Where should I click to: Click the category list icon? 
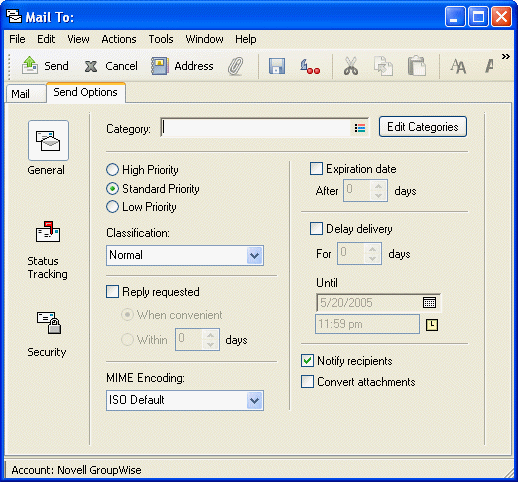coord(360,128)
